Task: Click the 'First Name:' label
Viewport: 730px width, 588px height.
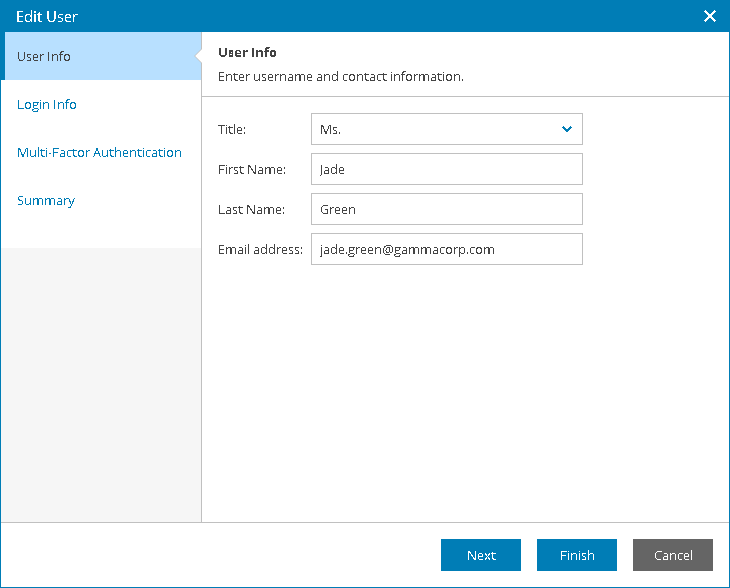Action: pos(252,169)
